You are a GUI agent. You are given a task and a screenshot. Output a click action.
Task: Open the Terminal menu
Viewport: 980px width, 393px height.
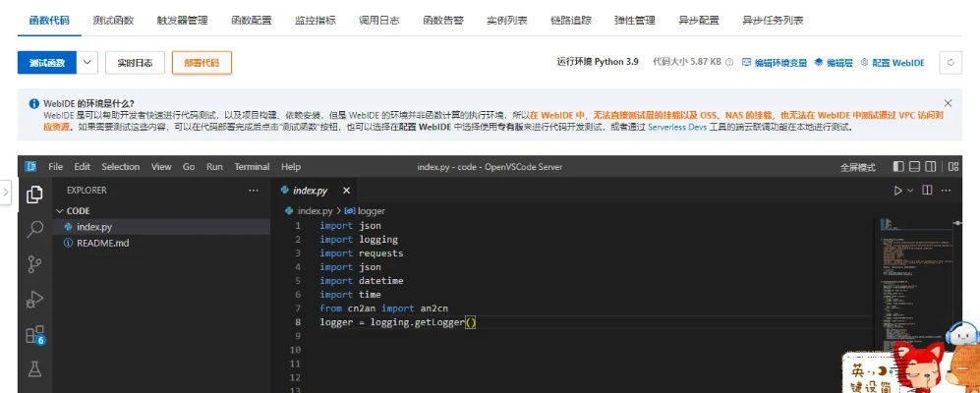pos(252,167)
